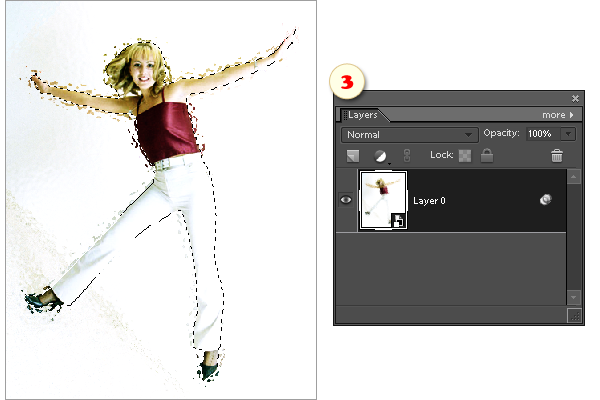Screen dimensions: 600x400
Task: Create a new layer icon
Action: point(353,156)
